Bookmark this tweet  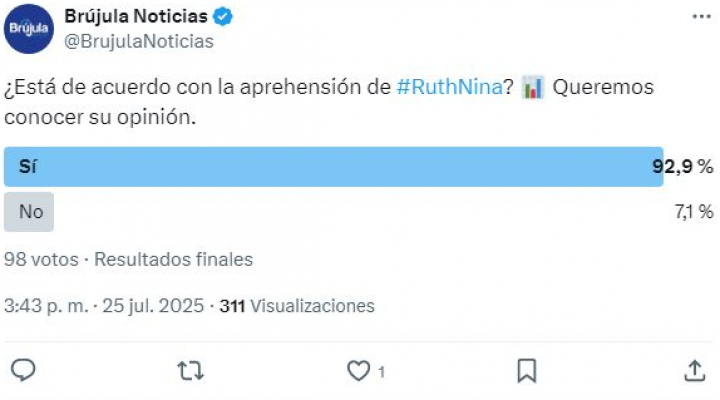[x=527, y=371]
